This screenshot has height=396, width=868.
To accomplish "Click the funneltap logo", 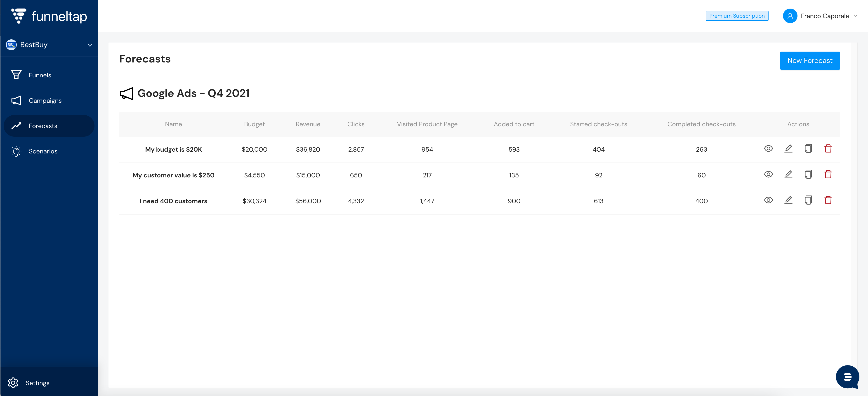I will click(49, 16).
